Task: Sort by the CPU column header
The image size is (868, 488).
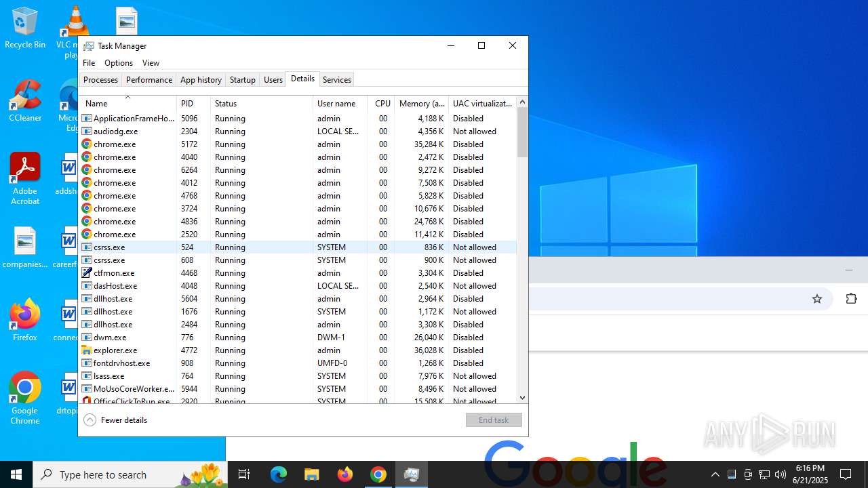Action: pyautogui.click(x=382, y=104)
